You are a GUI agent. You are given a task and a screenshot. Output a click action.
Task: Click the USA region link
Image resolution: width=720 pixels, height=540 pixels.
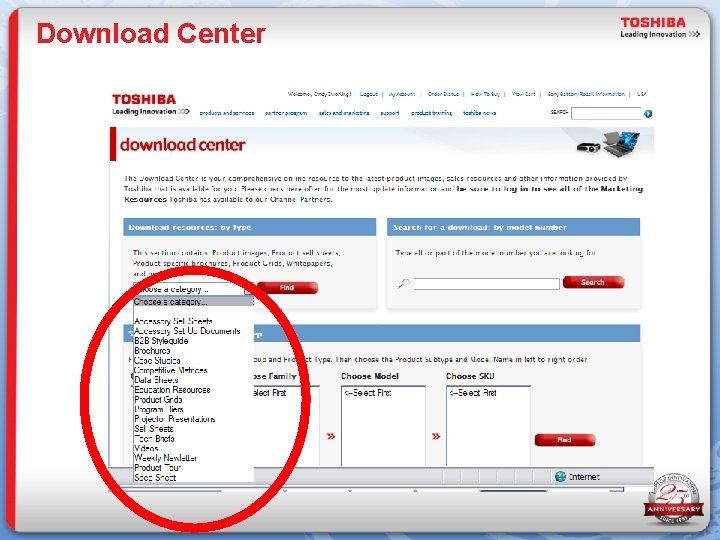pyautogui.click(x=641, y=94)
